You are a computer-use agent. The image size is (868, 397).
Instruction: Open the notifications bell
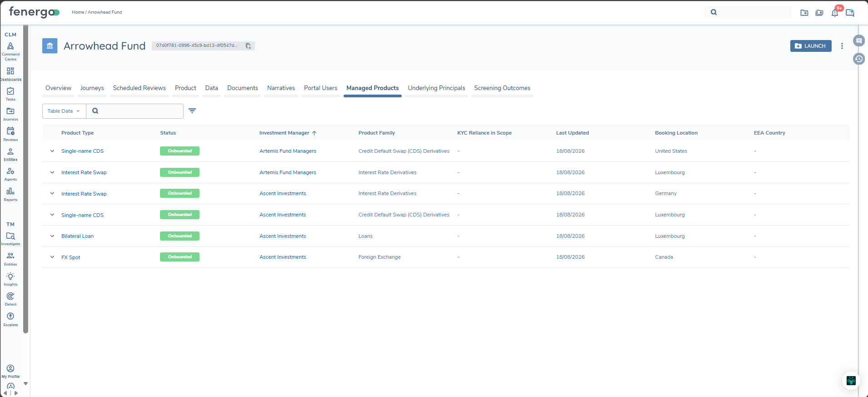(x=835, y=13)
